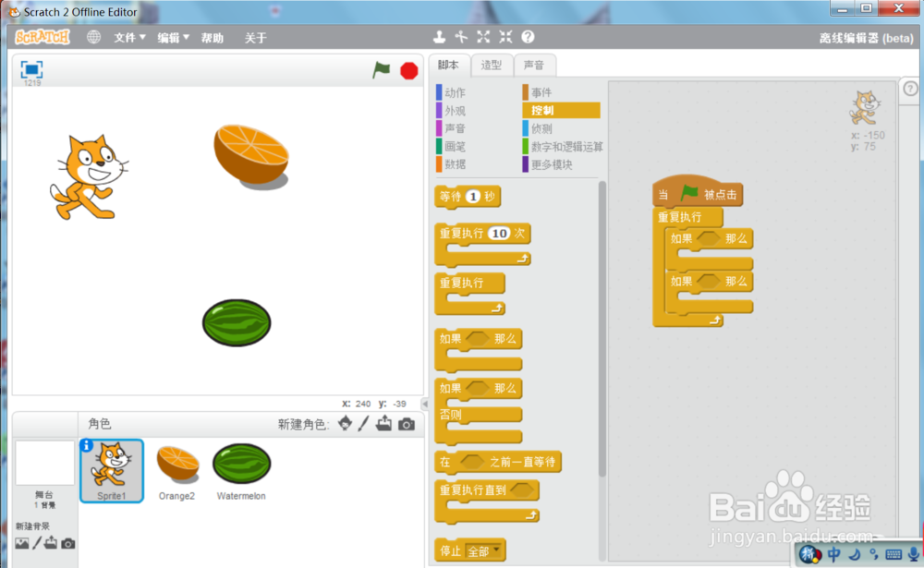Screen dimensions: 924x568
Task: Click the block help question mark tool
Action: [x=528, y=37]
